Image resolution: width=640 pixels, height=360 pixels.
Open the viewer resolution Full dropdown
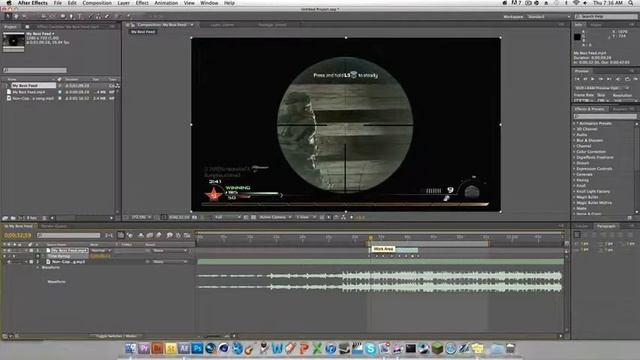[227, 218]
